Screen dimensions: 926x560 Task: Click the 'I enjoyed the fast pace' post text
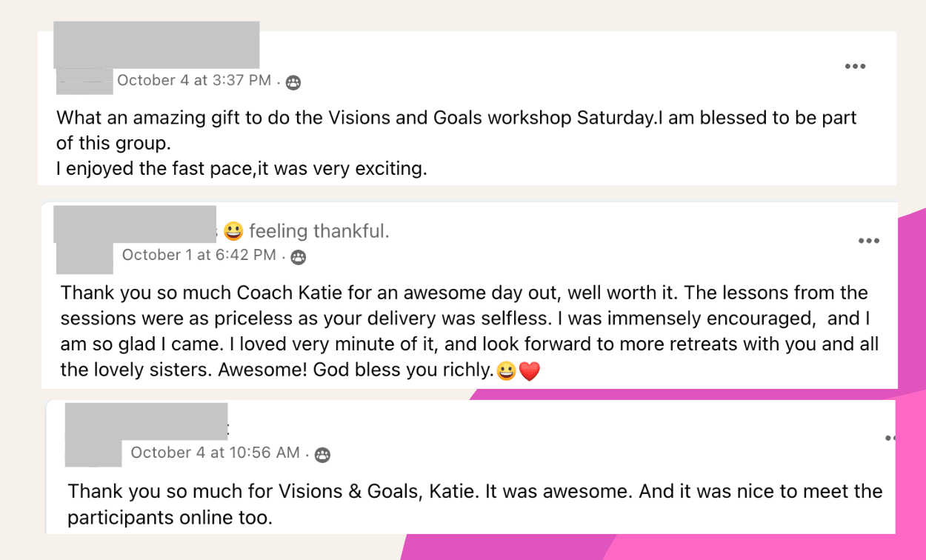(x=242, y=169)
